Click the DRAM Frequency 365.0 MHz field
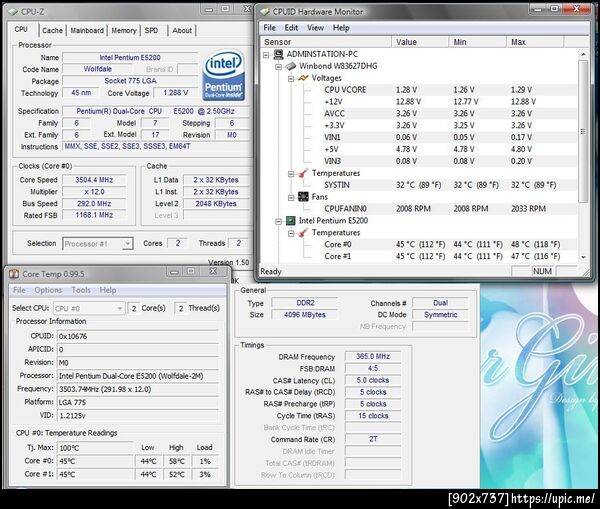This screenshot has width=600, height=509. pyautogui.click(x=373, y=356)
